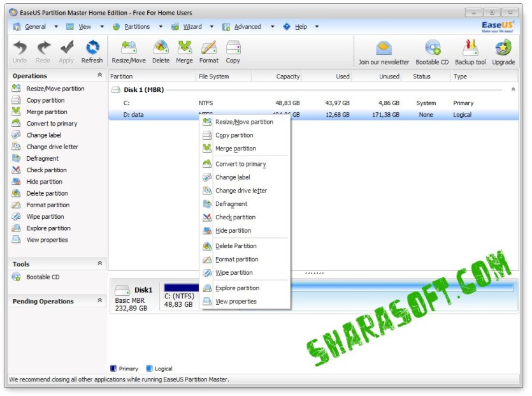Choose Explore partition in context menu
This screenshot has width=532, height=396.
(244, 288)
